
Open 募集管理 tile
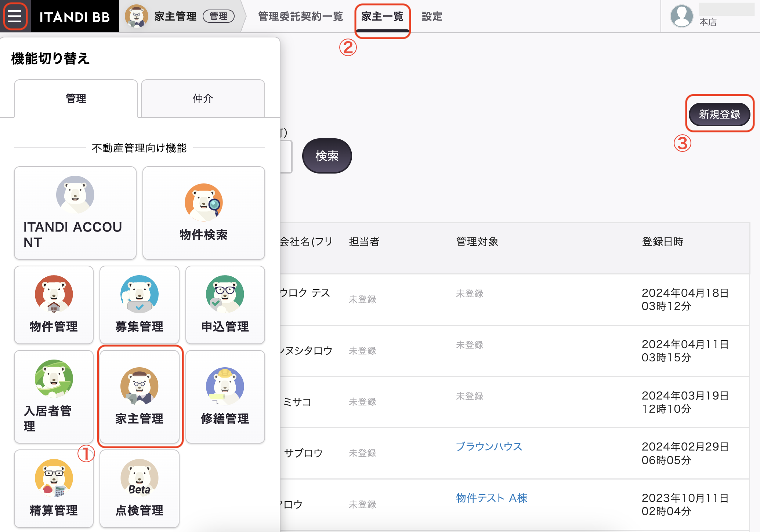click(x=140, y=305)
